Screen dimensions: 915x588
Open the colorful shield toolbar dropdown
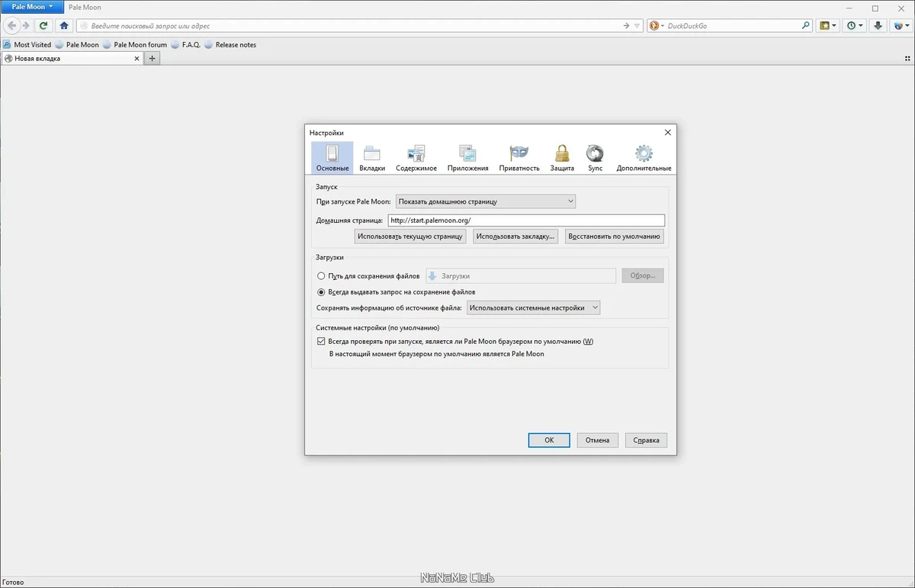pos(901,25)
